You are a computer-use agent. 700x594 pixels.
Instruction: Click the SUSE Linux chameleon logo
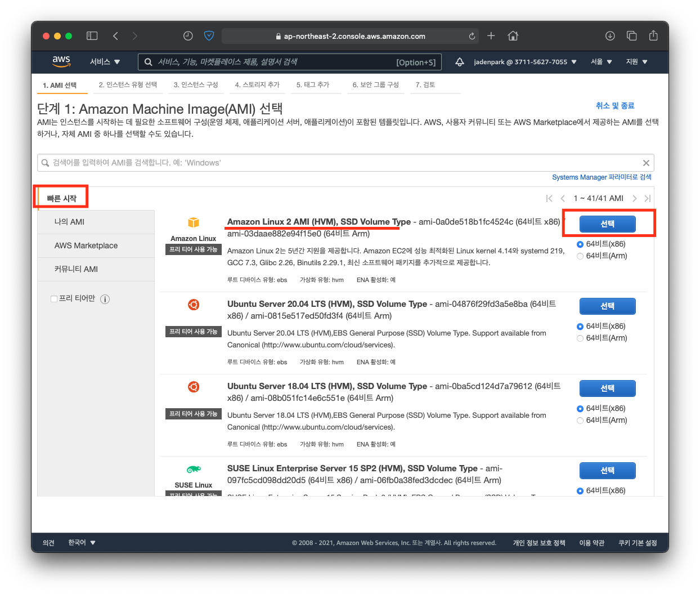pos(194,470)
